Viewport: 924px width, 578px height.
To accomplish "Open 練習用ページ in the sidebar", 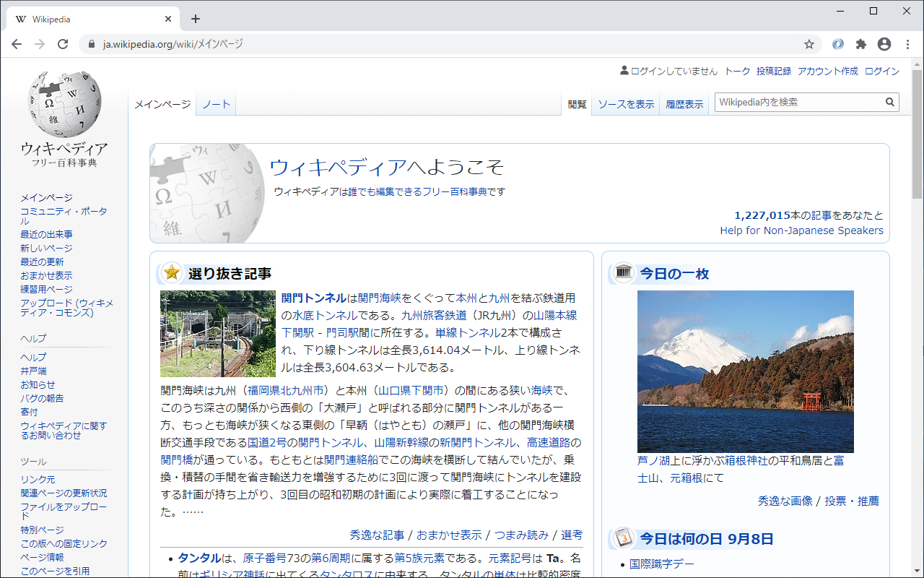I will (x=46, y=289).
